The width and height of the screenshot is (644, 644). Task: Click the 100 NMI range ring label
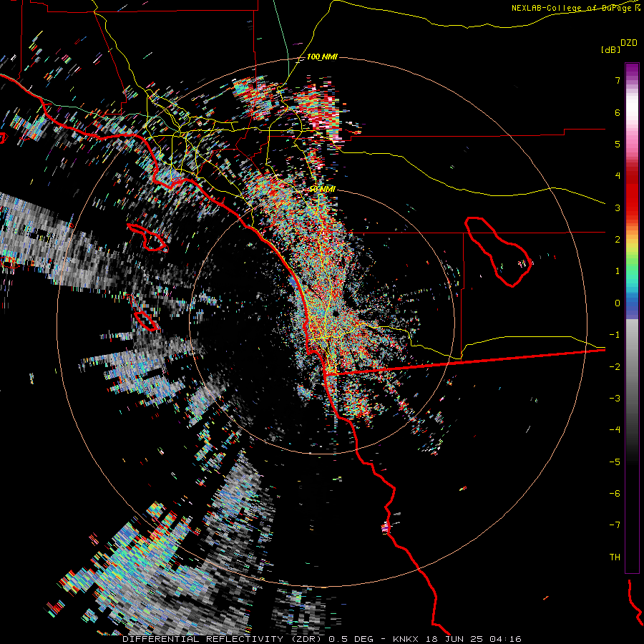[x=322, y=57]
